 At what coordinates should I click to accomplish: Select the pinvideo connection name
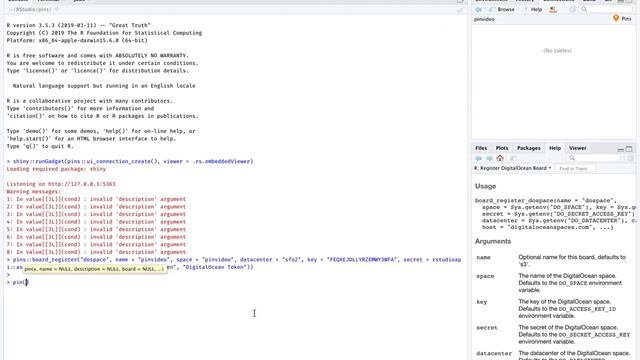coord(484,19)
